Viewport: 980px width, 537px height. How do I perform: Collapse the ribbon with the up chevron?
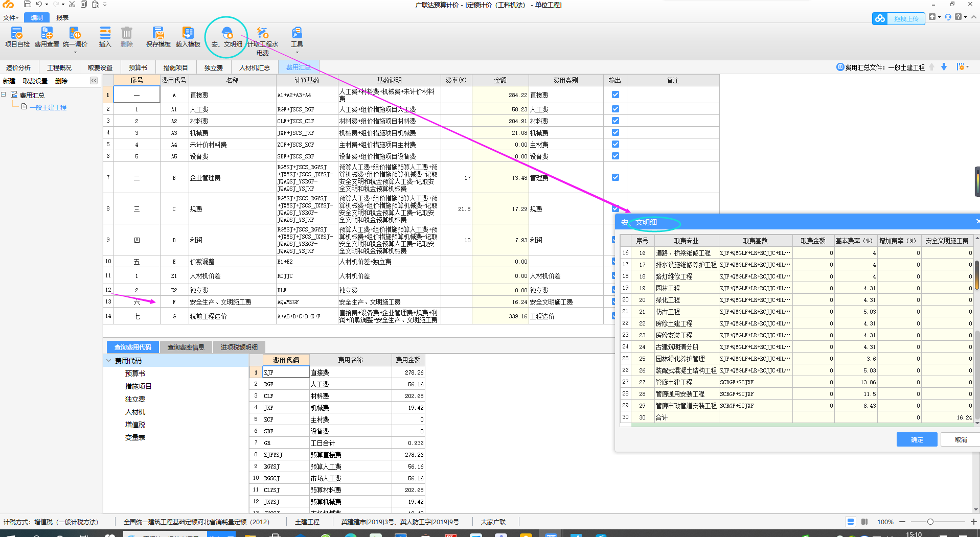pos(974,17)
